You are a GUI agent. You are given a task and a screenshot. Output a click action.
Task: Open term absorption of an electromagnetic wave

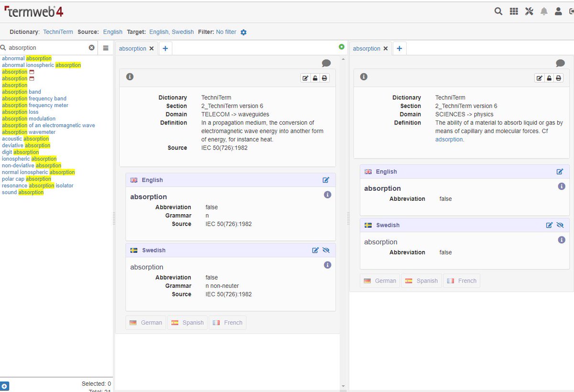click(48, 125)
